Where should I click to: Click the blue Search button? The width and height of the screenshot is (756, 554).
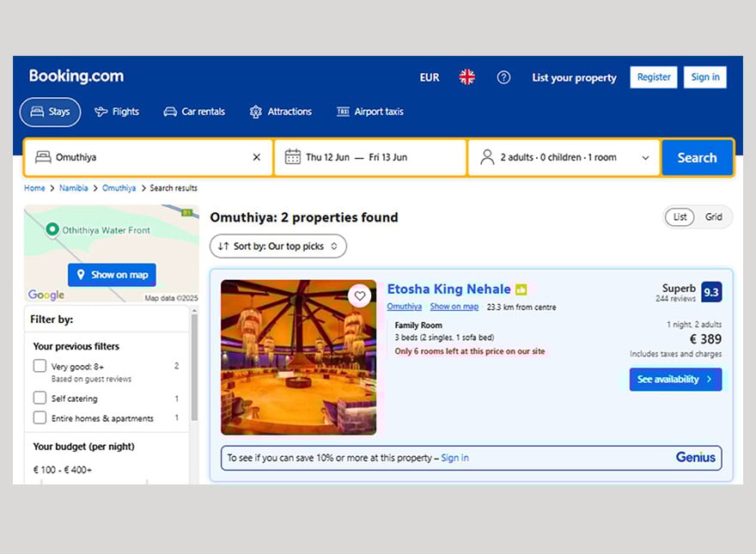(698, 158)
